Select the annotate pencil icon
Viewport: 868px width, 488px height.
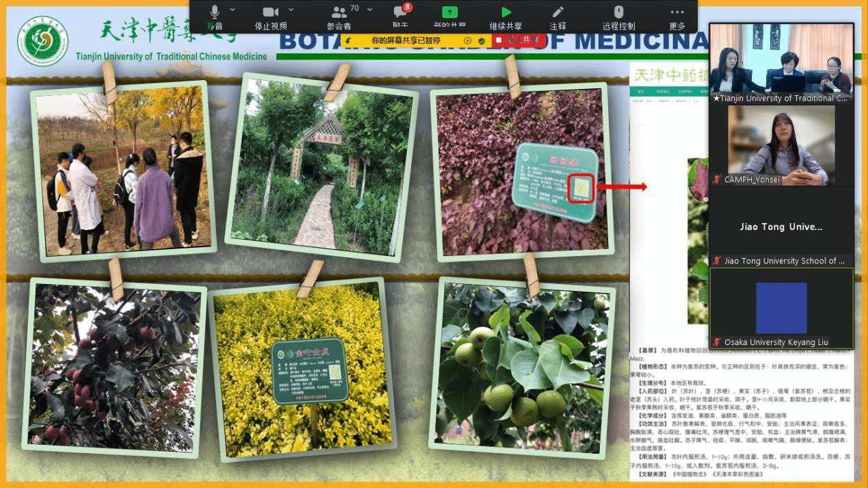click(558, 12)
